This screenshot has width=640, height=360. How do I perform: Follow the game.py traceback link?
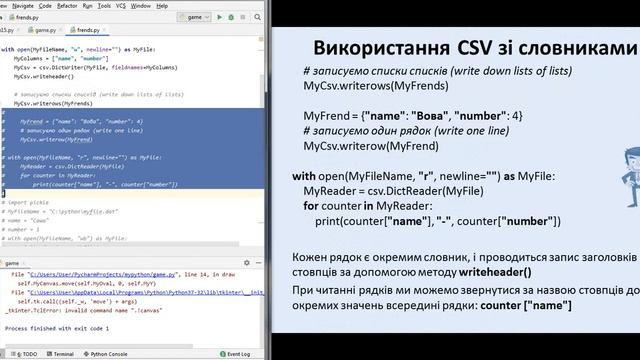103,275
